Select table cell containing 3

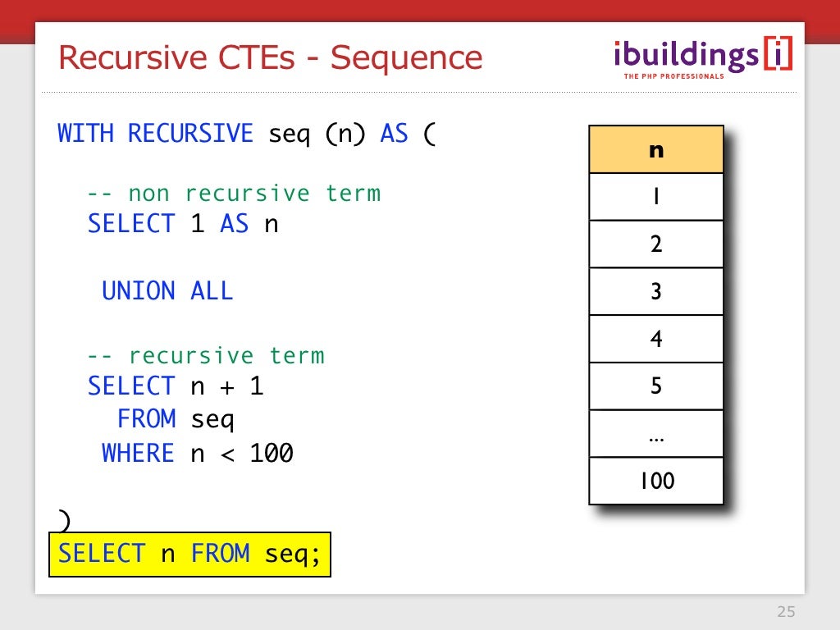(656, 291)
